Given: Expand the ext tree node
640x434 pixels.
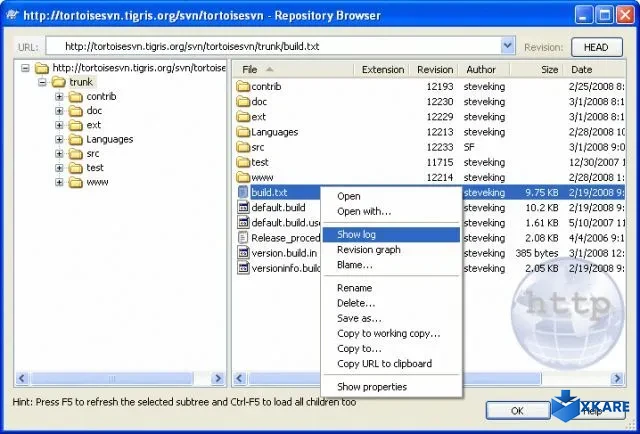Looking at the screenshot, I should point(59,125).
